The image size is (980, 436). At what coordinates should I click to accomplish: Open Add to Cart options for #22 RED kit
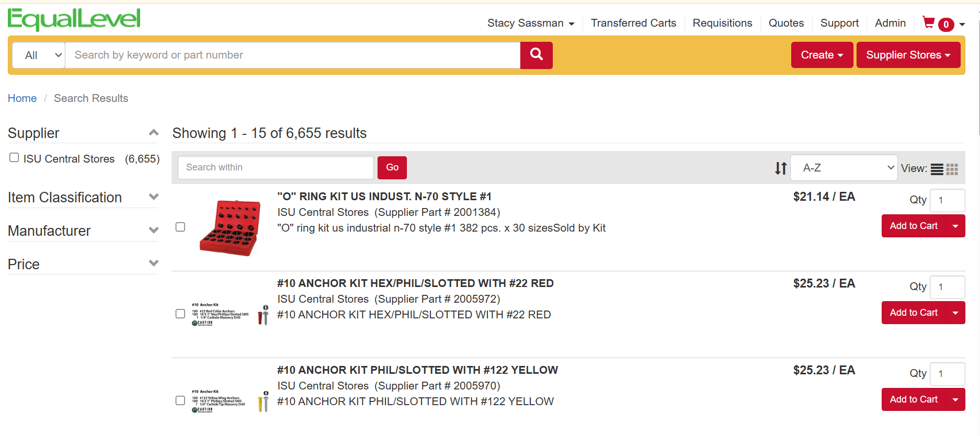956,313
